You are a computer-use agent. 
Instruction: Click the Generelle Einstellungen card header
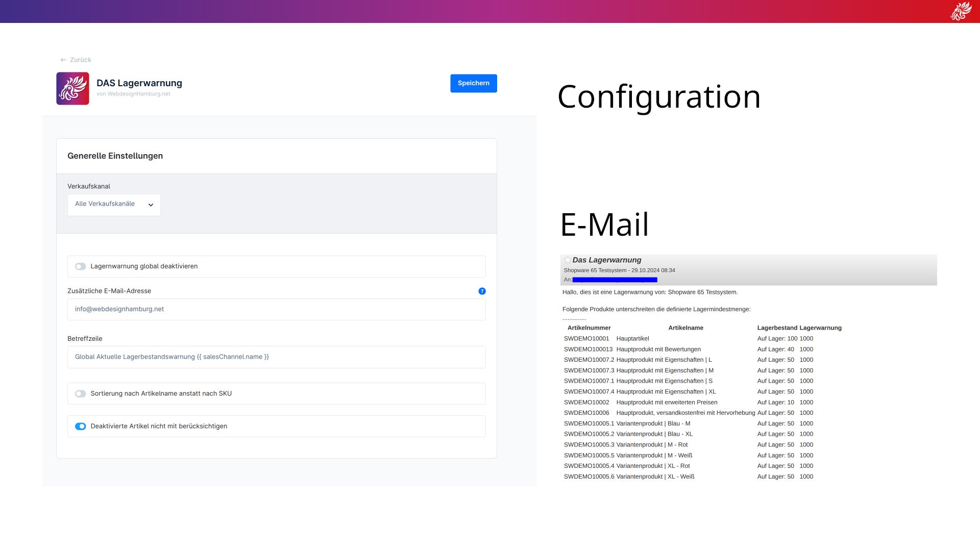click(115, 156)
